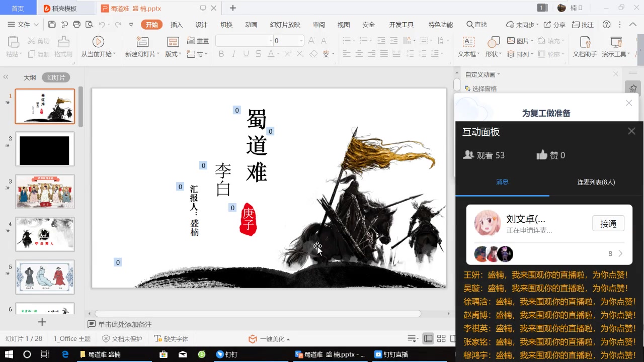Click the Find (查找) search icon

476,25
